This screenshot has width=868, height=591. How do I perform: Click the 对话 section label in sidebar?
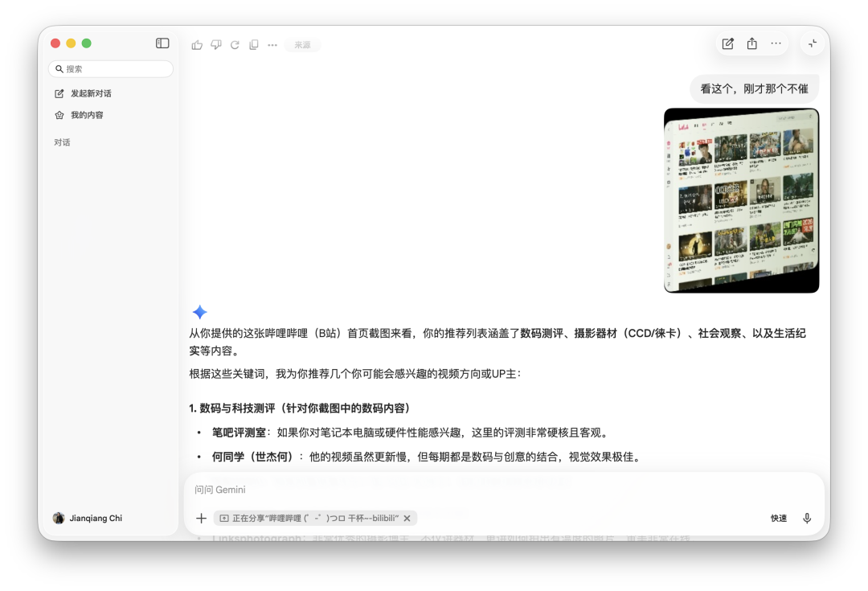click(x=62, y=142)
